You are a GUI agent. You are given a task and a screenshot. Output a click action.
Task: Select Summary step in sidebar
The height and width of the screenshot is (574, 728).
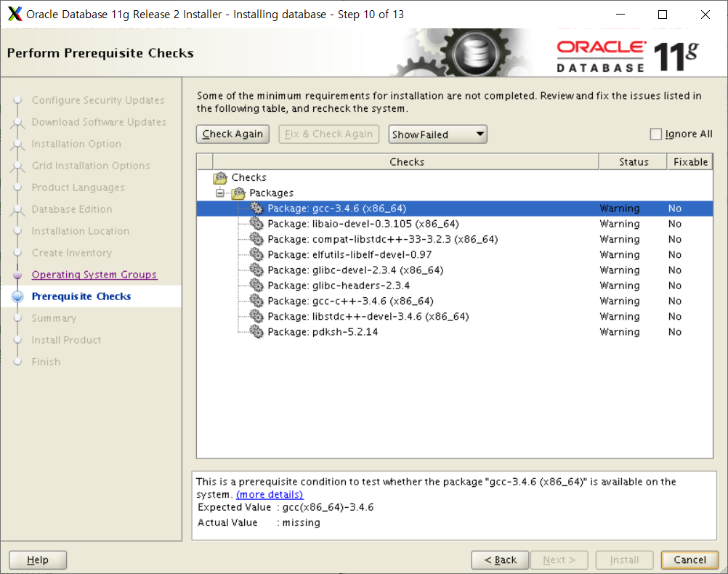pos(54,318)
